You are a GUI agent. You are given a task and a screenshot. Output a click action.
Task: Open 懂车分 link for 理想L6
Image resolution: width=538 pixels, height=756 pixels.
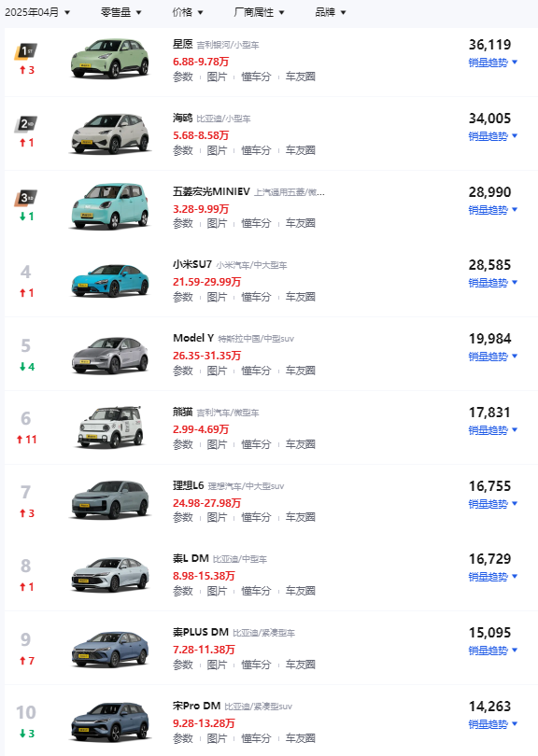(x=256, y=518)
